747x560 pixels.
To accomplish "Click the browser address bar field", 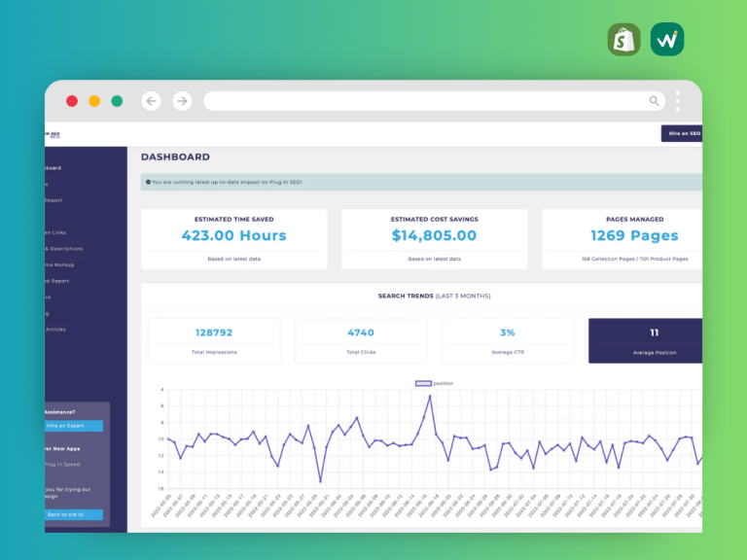I will 435,101.
